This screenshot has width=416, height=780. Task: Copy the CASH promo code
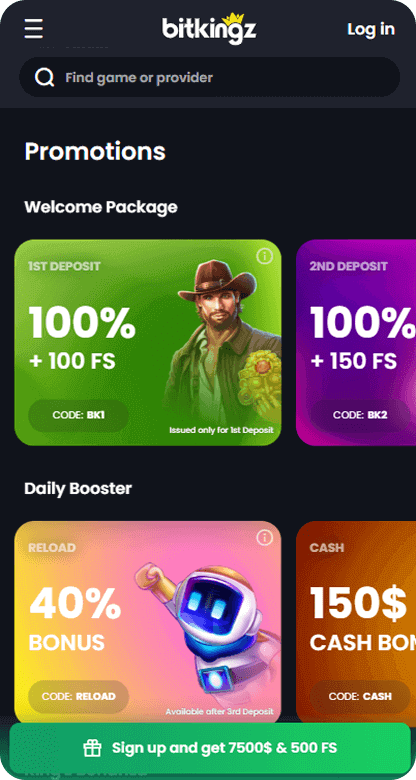(360, 696)
